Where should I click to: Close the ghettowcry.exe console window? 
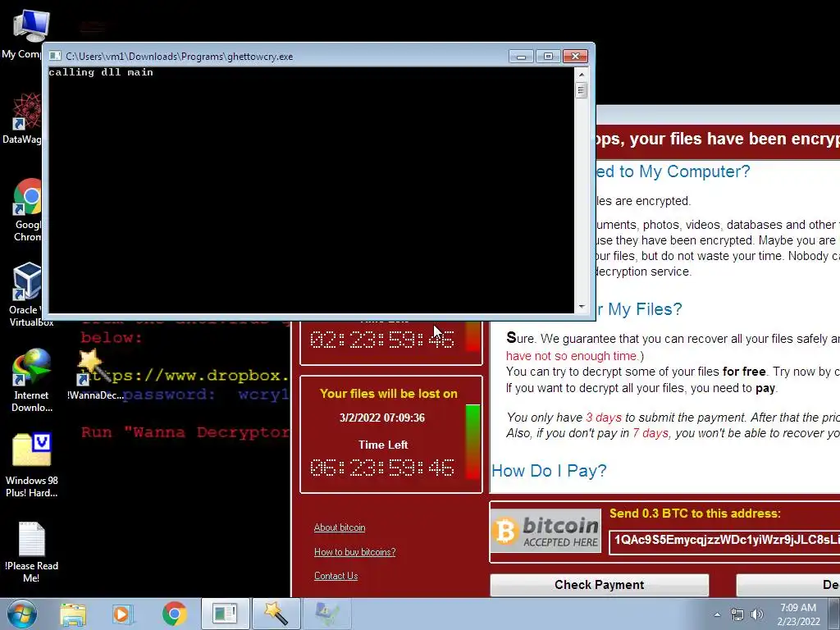pos(575,57)
